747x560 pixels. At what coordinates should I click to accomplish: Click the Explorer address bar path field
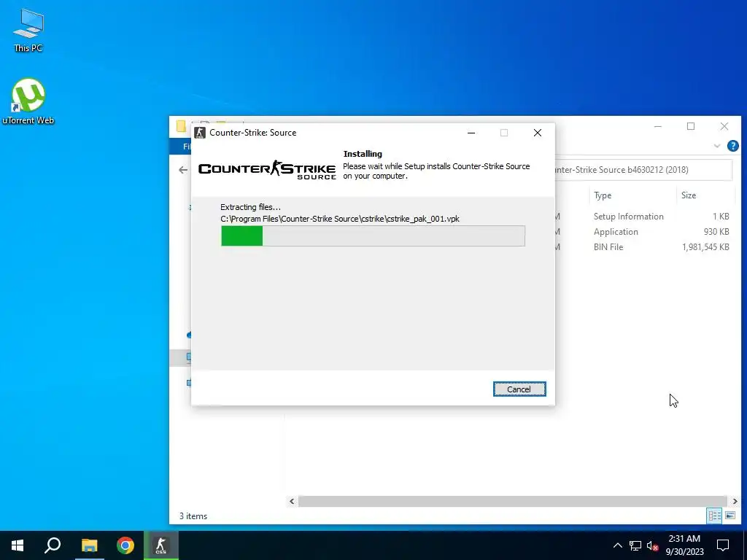[643, 169]
